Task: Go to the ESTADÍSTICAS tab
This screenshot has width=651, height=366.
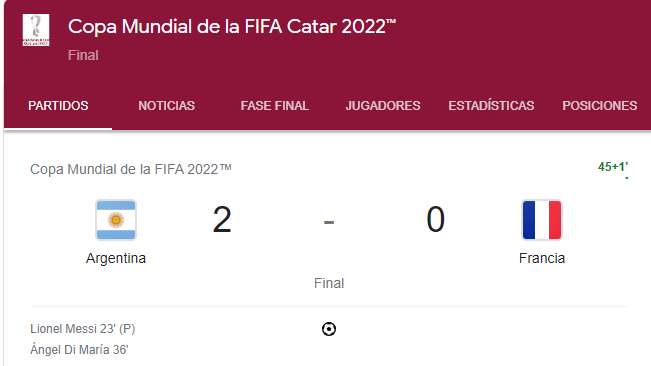Action: tap(491, 106)
